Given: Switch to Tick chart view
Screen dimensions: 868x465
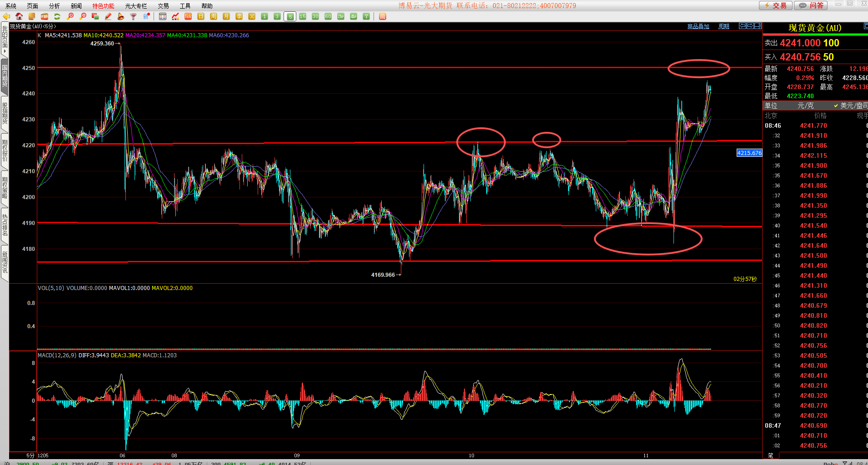Looking at the screenshot, I should (x=188, y=16).
